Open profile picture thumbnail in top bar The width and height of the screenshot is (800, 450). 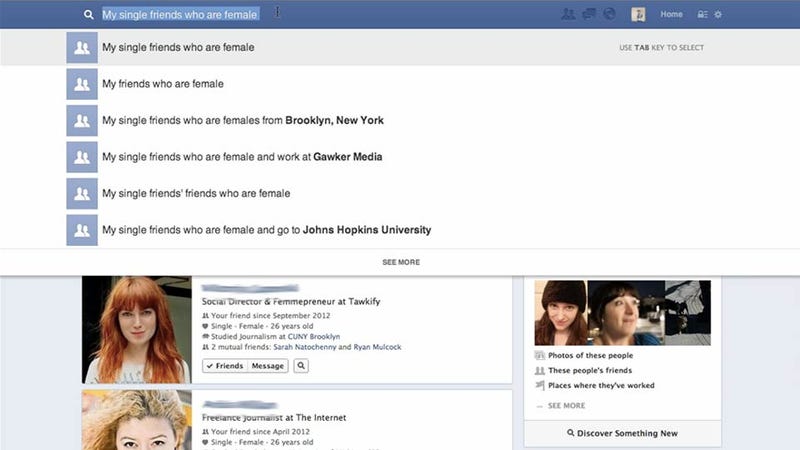click(x=638, y=14)
